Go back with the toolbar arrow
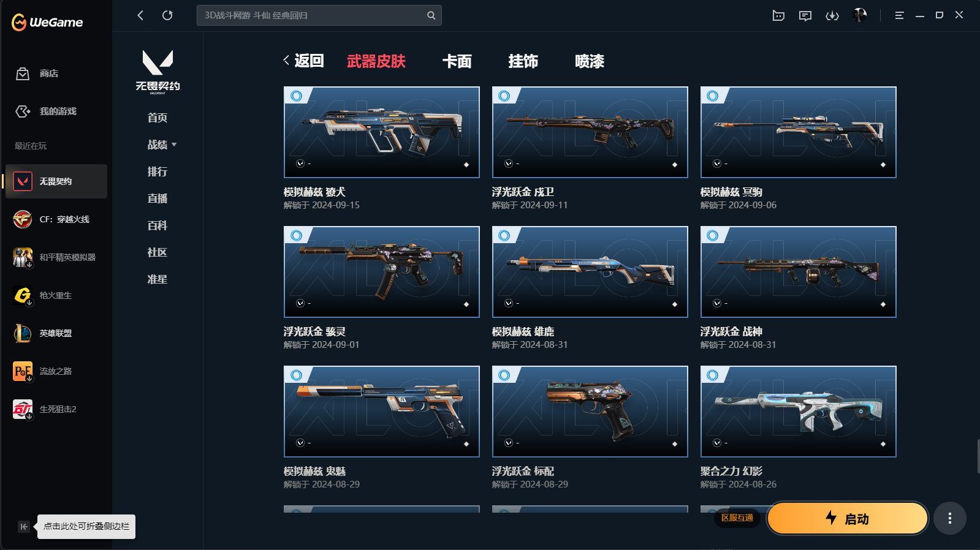This screenshot has width=980, height=550. [x=140, y=15]
